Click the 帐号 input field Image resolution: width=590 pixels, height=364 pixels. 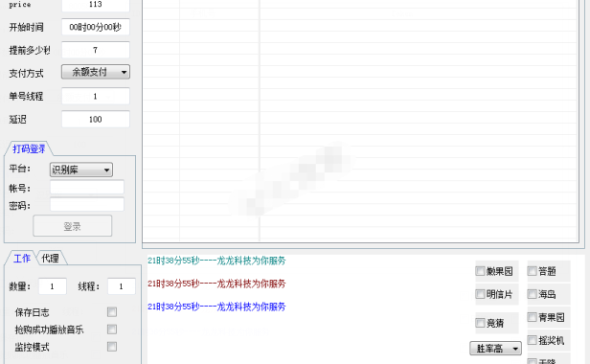[x=87, y=188]
